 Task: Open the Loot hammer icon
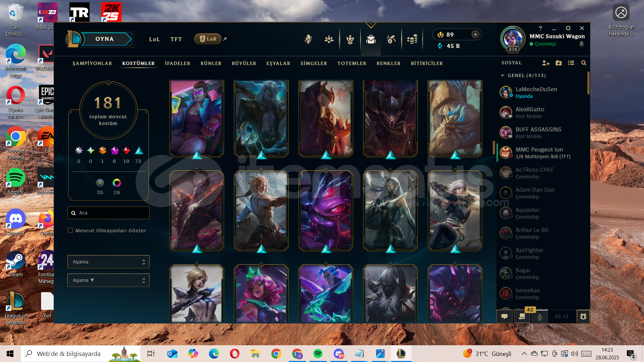pos(391,39)
